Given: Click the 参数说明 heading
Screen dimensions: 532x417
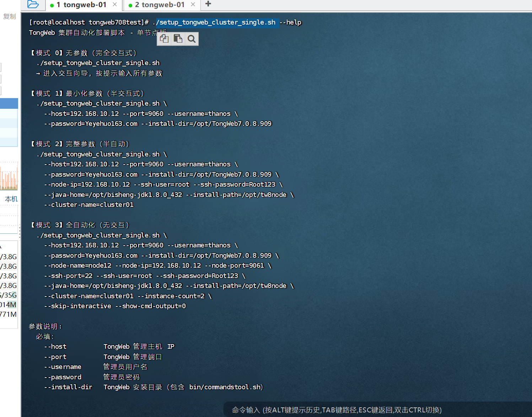Looking at the screenshot, I should [45, 326].
